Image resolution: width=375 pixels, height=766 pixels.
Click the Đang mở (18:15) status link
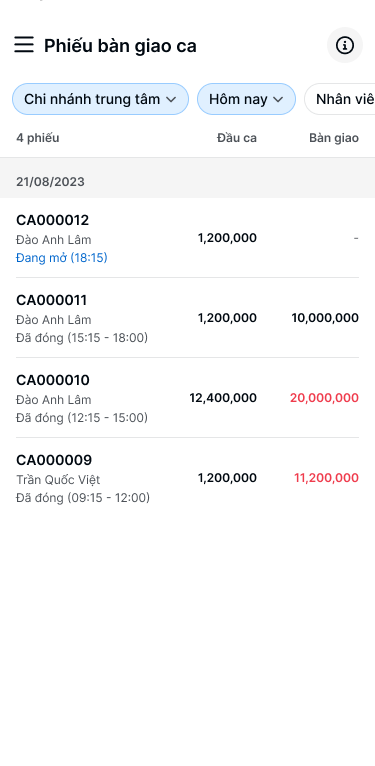point(62,257)
